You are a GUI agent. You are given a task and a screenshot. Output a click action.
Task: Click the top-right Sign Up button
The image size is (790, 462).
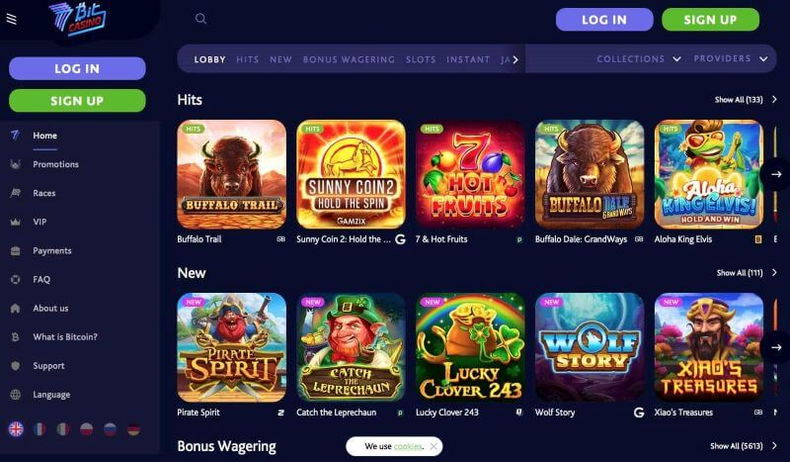click(710, 20)
